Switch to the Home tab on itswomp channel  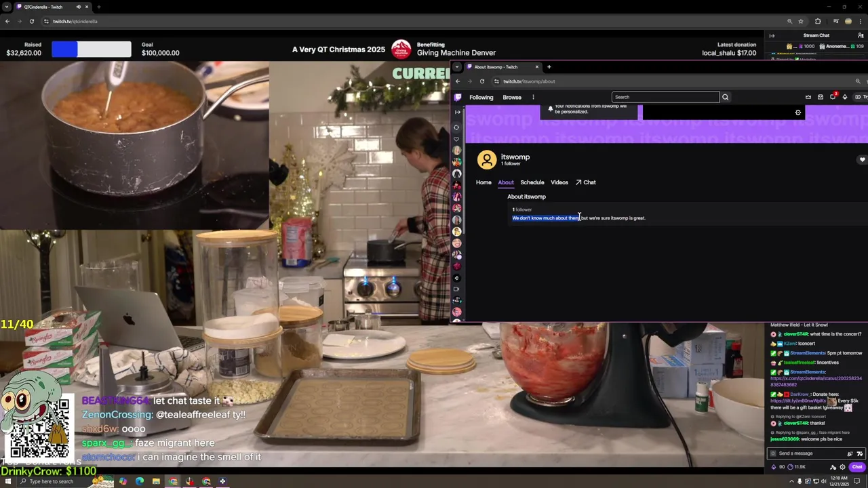[x=484, y=182]
